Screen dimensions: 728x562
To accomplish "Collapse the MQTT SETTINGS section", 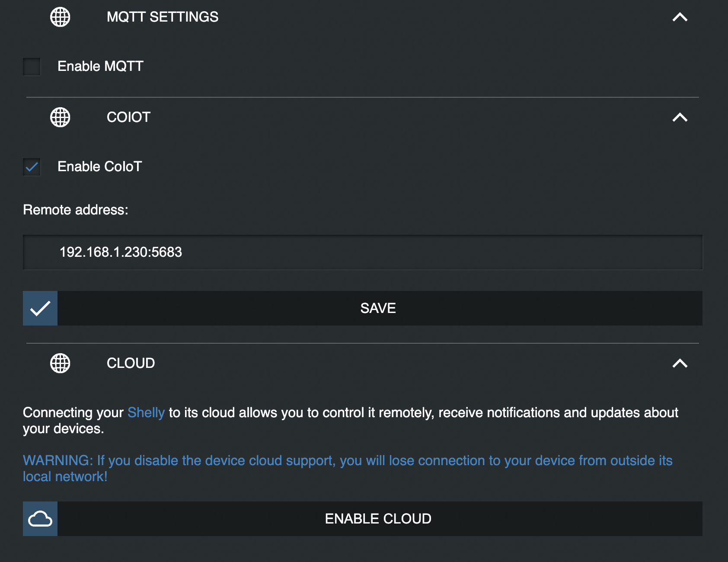I will [680, 17].
